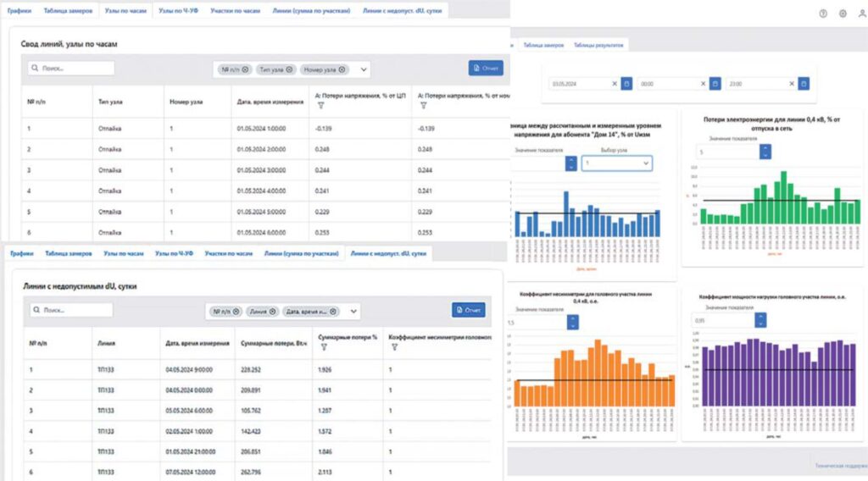Click the search field in 'Свод линий' table

point(71,69)
